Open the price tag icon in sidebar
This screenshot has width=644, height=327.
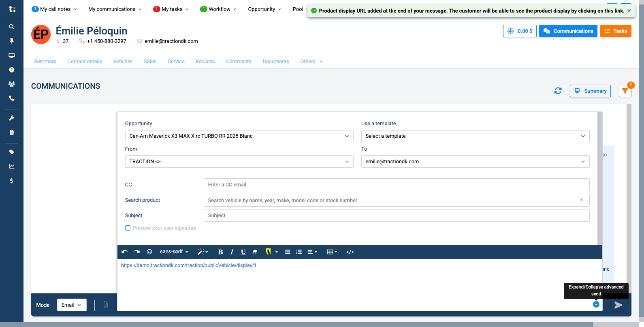(12, 152)
